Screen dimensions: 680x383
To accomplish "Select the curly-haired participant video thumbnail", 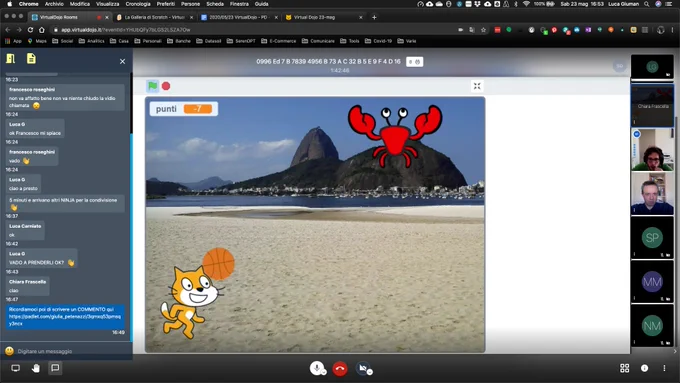I will (x=652, y=150).
